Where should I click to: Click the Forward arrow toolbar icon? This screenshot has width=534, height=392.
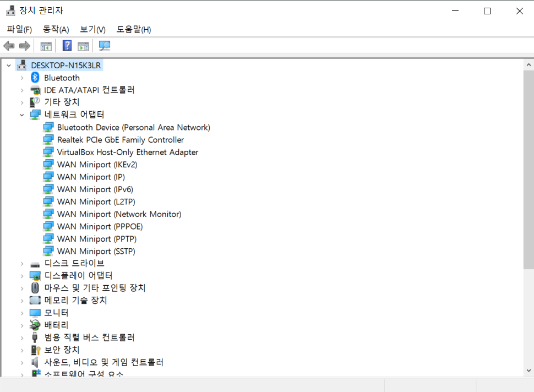pos(25,46)
